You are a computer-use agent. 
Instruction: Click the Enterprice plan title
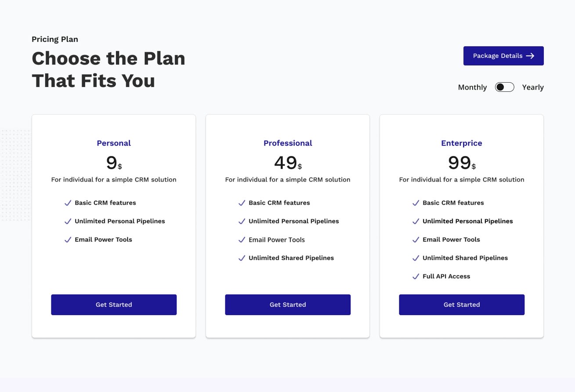tap(462, 143)
